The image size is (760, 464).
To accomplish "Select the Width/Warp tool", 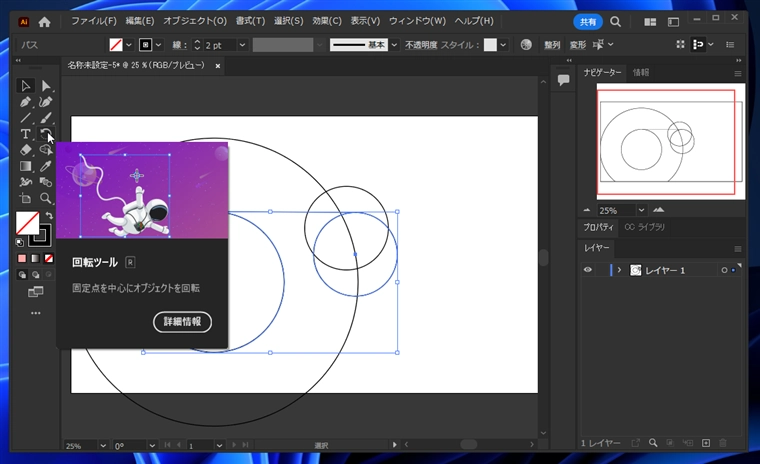I will point(25,182).
